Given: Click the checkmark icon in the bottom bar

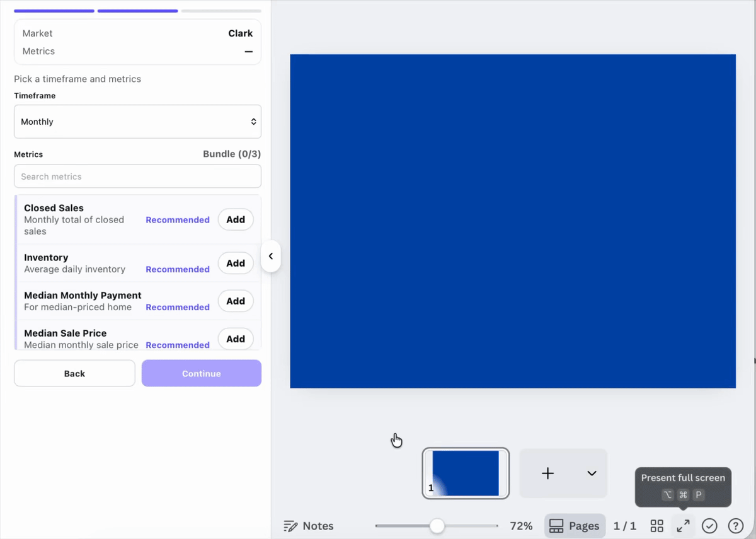Looking at the screenshot, I should (x=709, y=526).
